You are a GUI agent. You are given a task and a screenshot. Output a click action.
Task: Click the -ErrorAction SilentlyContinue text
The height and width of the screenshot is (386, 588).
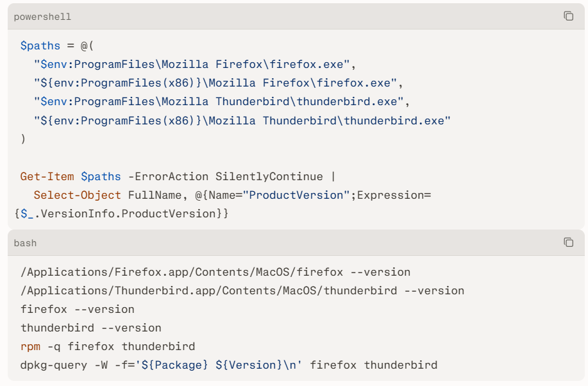click(225, 177)
